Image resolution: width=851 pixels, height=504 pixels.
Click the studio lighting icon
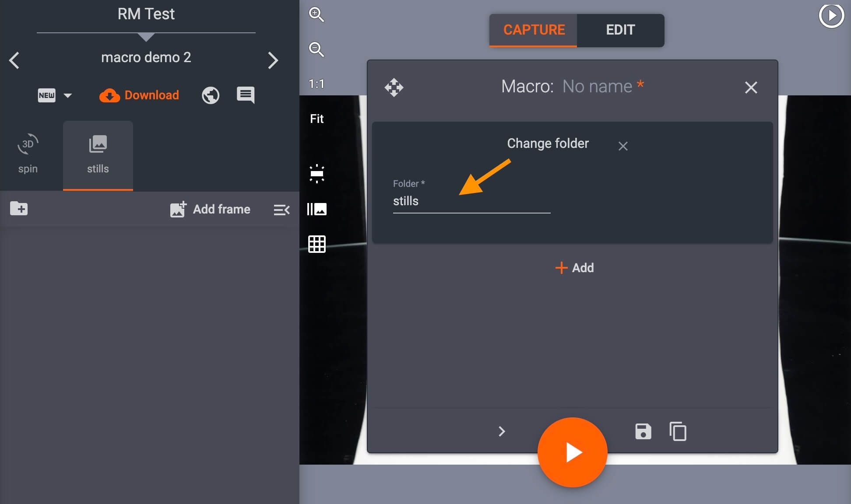pos(316,173)
